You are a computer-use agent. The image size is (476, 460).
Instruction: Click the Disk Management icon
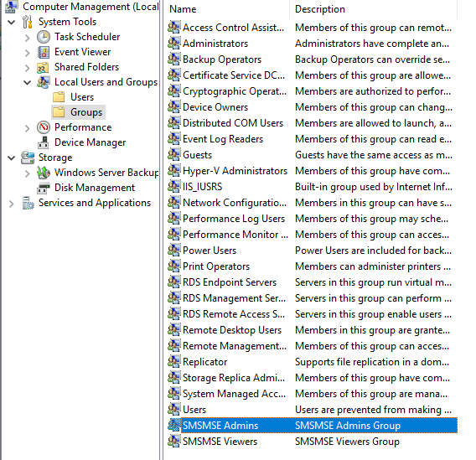[x=44, y=189]
